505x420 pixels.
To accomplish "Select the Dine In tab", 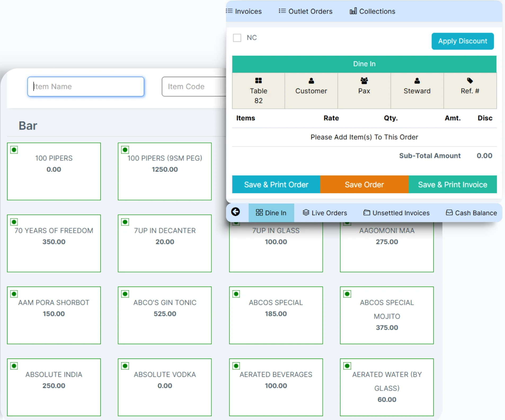I will [271, 213].
